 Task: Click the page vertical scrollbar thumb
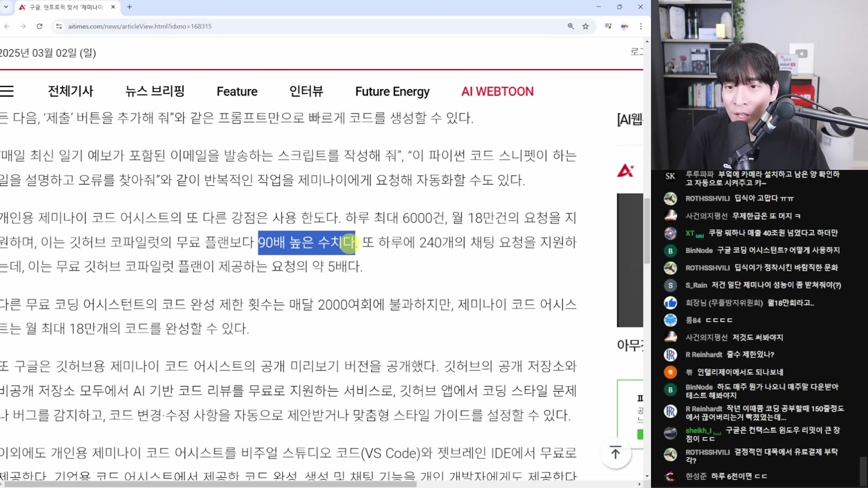[x=647, y=232]
